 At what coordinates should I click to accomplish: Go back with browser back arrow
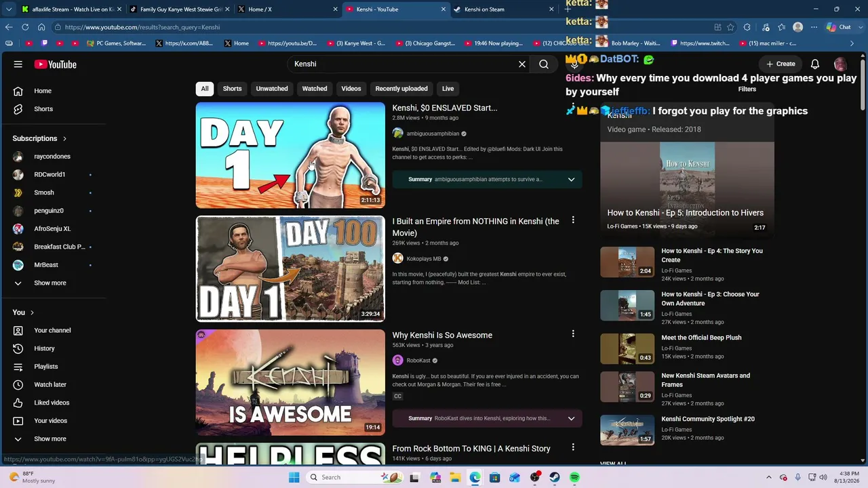tap(9, 27)
